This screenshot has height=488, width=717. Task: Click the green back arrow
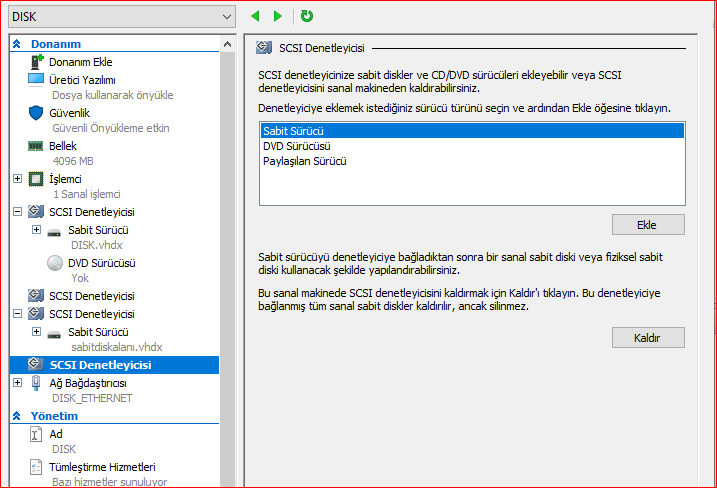click(255, 16)
